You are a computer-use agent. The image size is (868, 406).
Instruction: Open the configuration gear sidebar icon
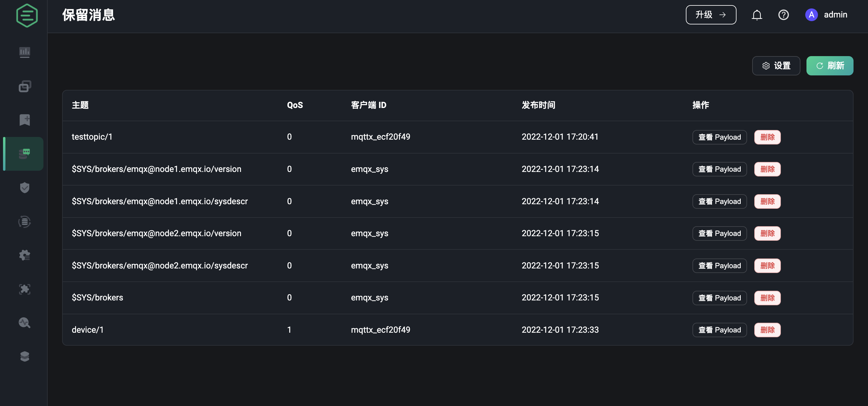25,255
